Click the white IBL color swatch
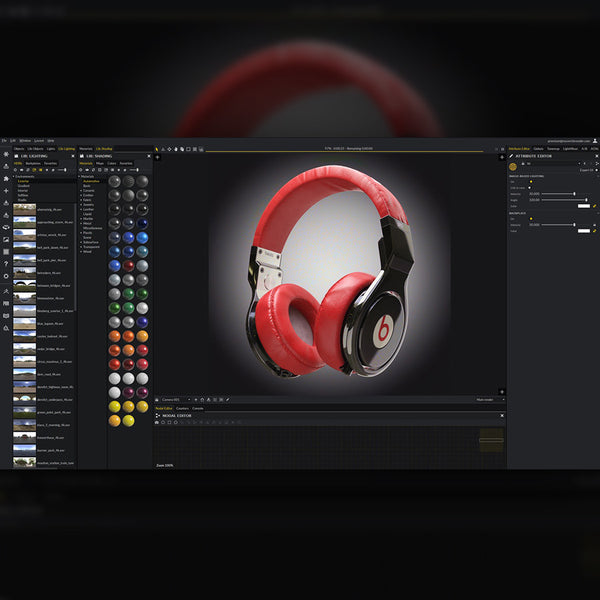The height and width of the screenshot is (600, 600). (584, 206)
